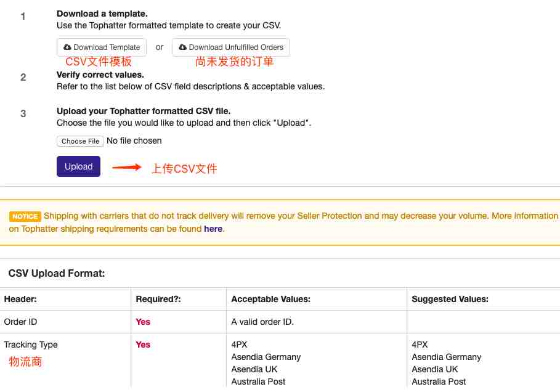
Task: Click the cloud icon on Download Template
Action: coord(67,47)
